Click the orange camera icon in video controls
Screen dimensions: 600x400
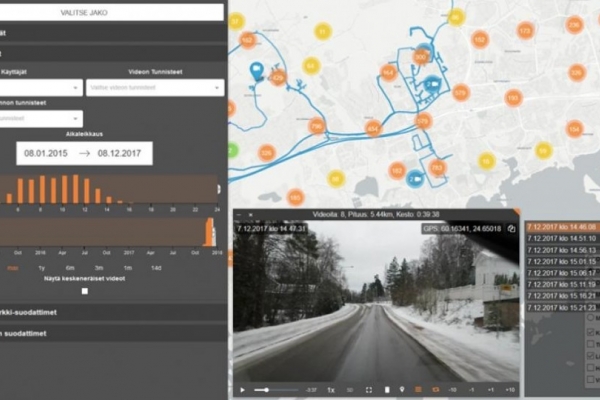click(x=435, y=389)
